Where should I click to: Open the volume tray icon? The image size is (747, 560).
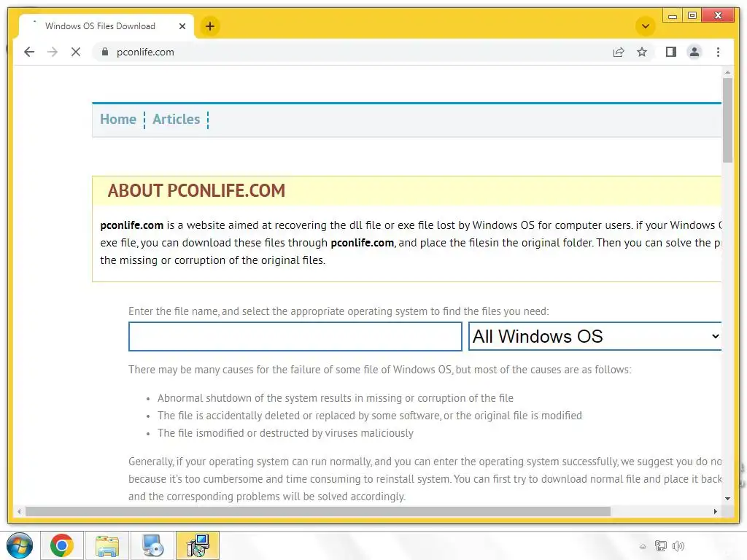point(678,545)
